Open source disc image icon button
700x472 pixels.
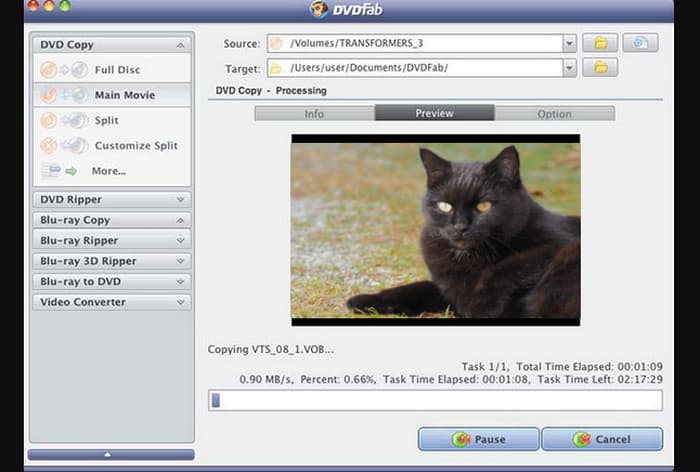point(640,43)
